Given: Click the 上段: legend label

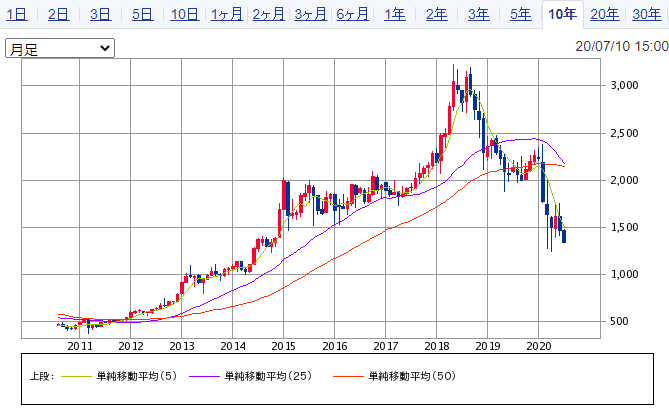Looking at the screenshot, I should tap(42, 376).
